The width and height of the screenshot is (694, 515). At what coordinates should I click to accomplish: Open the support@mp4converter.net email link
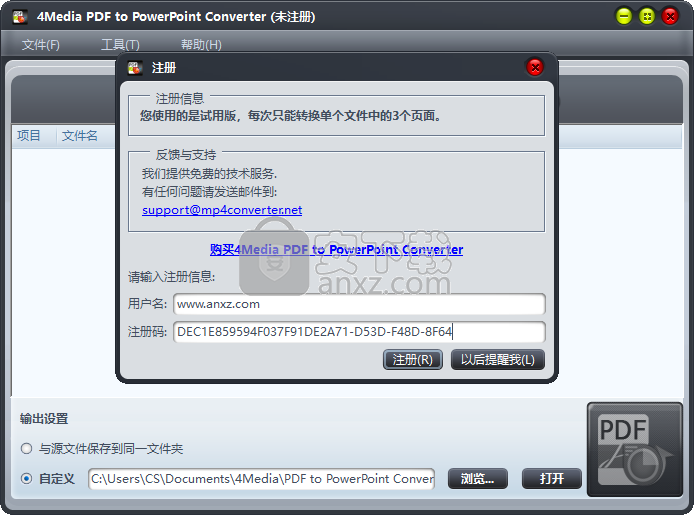click(x=222, y=210)
